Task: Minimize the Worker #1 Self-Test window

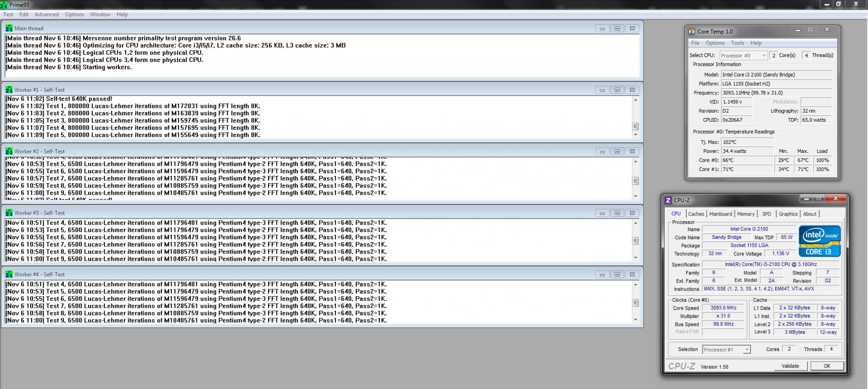Action: (x=602, y=90)
